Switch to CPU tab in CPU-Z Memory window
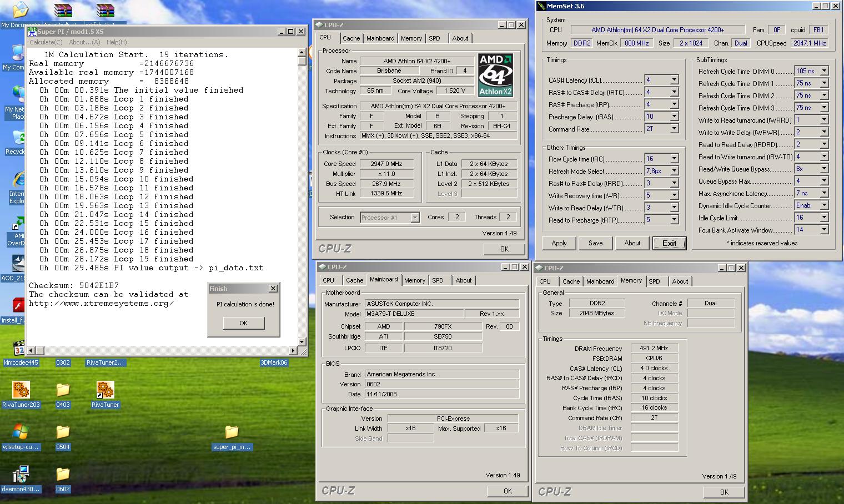 pos(545,281)
